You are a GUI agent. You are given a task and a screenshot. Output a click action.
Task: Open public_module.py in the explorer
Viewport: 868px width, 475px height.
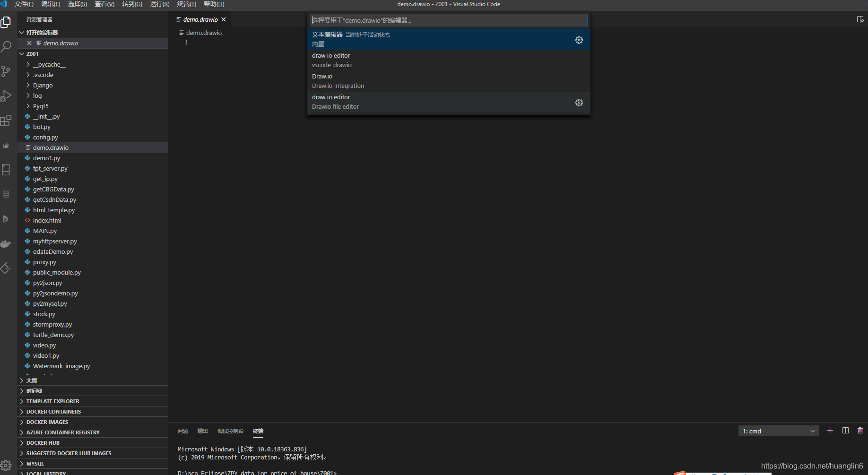(x=93, y=272)
